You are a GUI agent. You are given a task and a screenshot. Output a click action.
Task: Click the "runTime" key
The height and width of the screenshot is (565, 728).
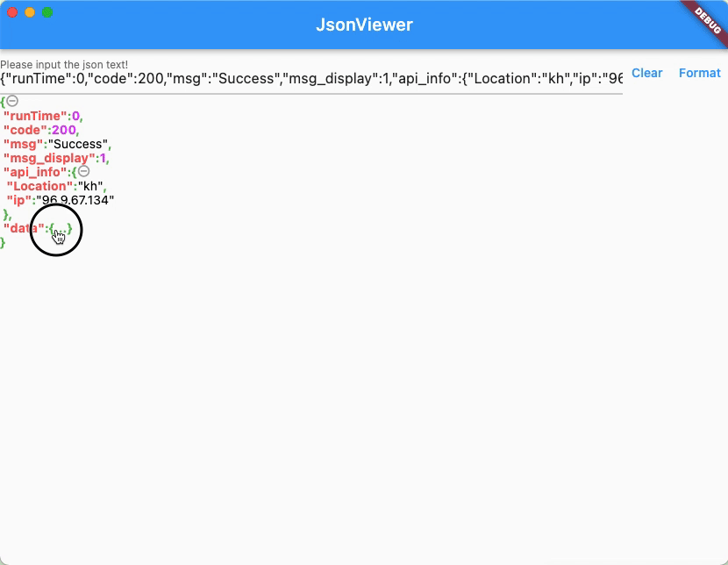[35, 116]
